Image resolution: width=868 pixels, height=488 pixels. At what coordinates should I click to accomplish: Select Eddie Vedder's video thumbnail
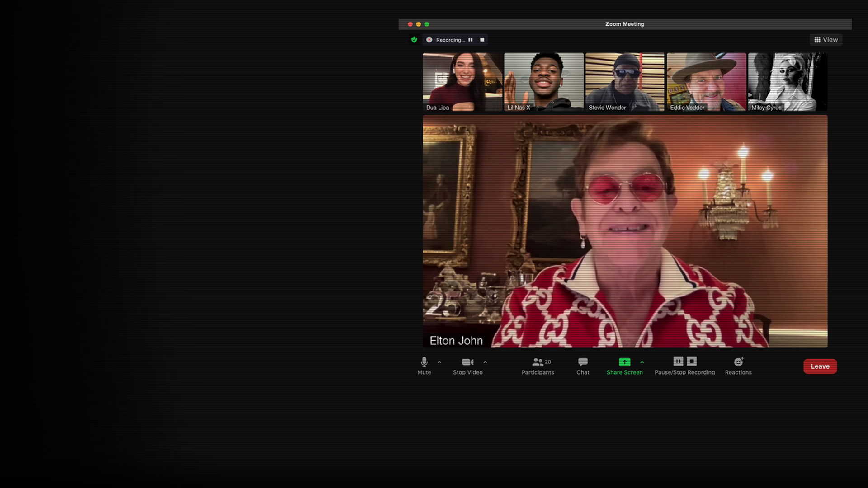pyautogui.click(x=706, y=82)
